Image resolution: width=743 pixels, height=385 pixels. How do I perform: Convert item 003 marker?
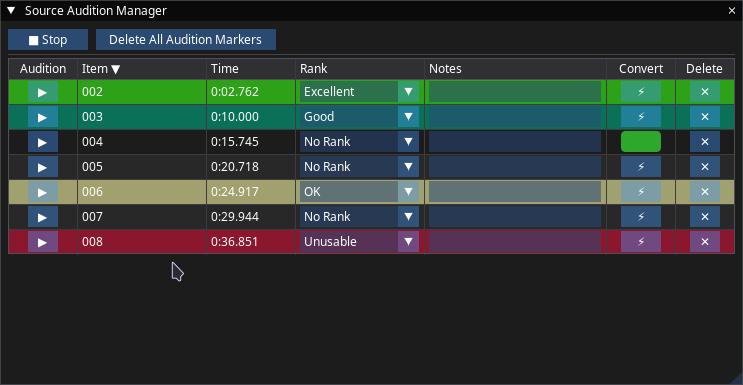pyautogui.click(x=641, y=117)
